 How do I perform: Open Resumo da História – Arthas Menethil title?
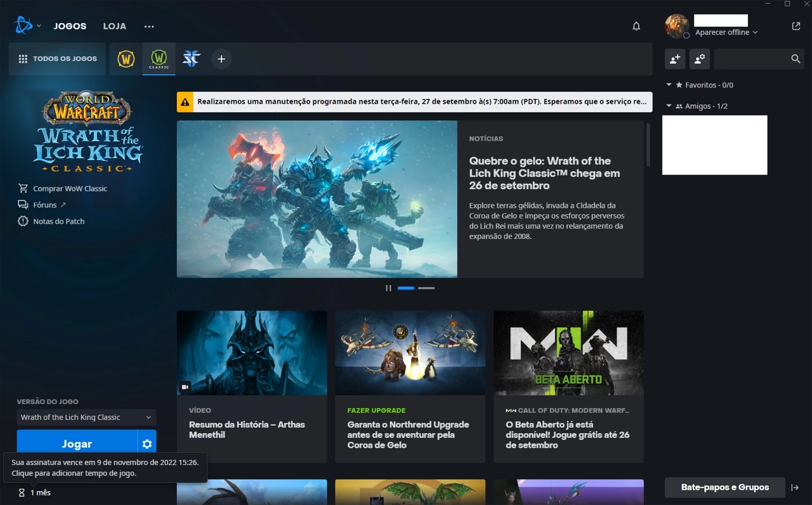coord(247,430)
